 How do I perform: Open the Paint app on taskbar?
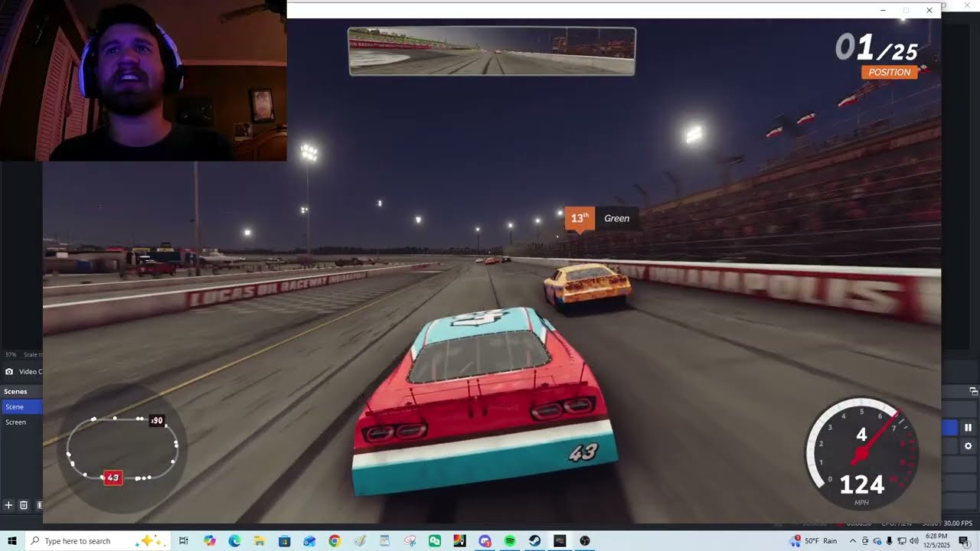(360, 541)
